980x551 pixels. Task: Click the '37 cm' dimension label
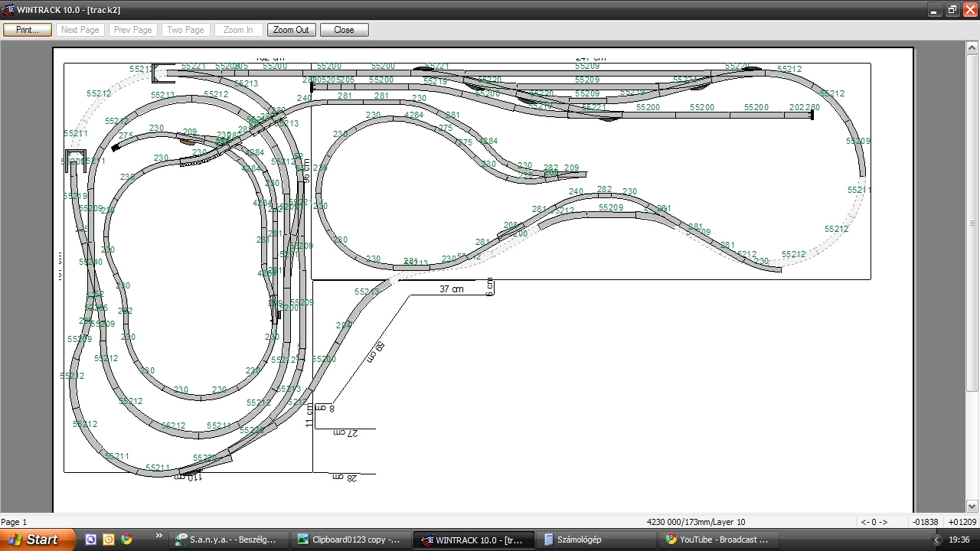[x=452, y=289]
